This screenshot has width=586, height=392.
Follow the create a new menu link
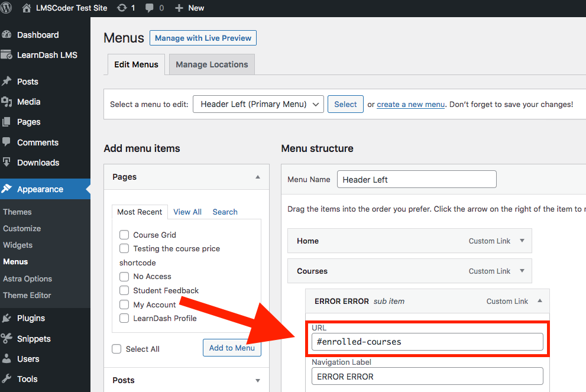pyautogui.click(x=410, y=104)
